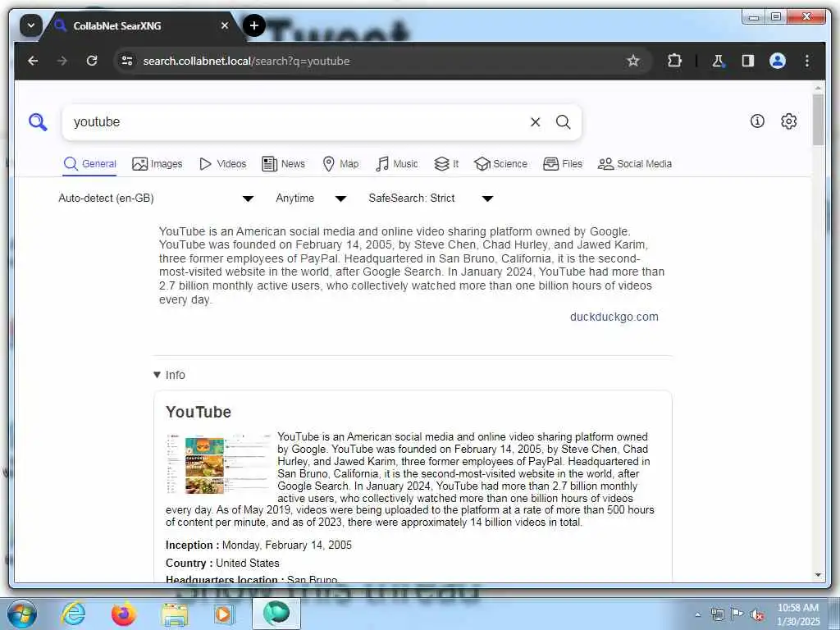
Task: Select the General search tab
Action: [89, 164]
